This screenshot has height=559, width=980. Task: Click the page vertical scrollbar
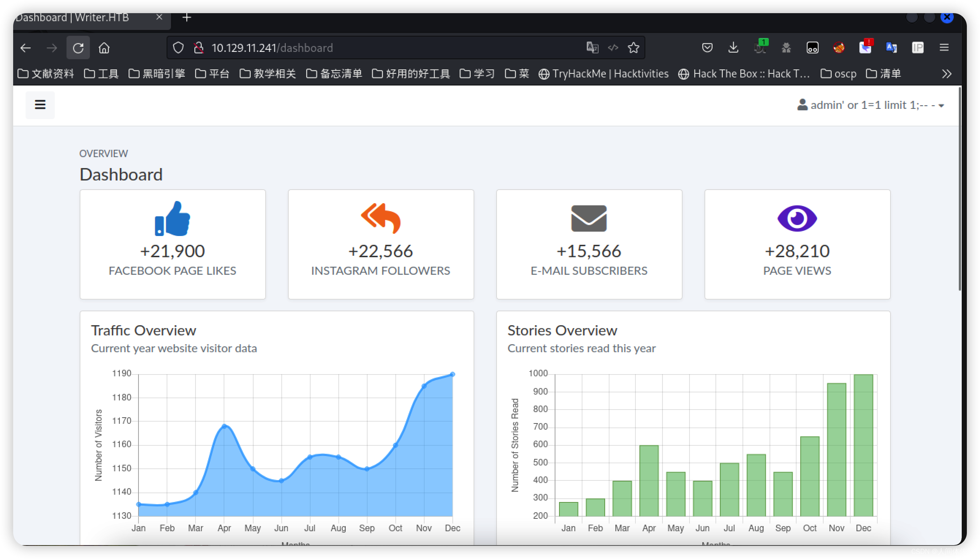[x=959, y=189]
